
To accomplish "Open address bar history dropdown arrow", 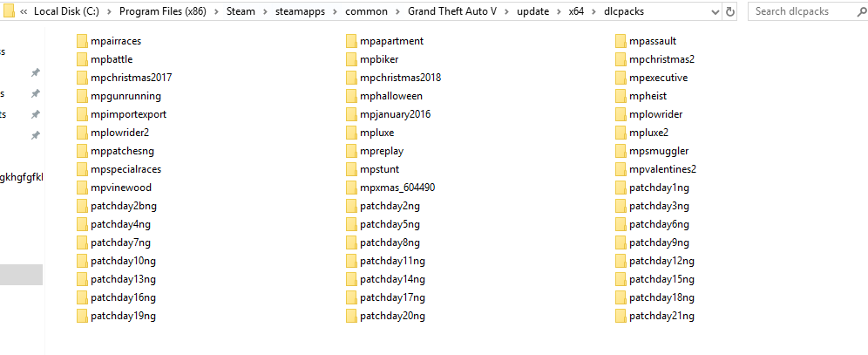I will tap(715, 11).
